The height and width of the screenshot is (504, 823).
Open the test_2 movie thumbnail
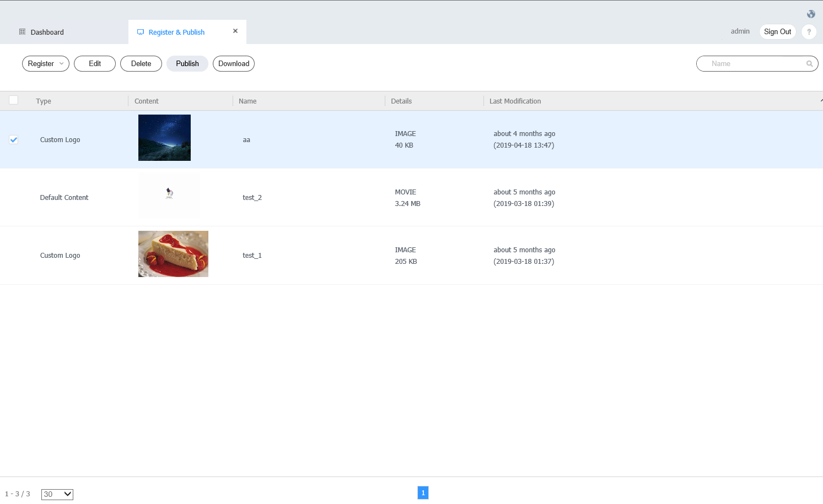coord(169,193)
